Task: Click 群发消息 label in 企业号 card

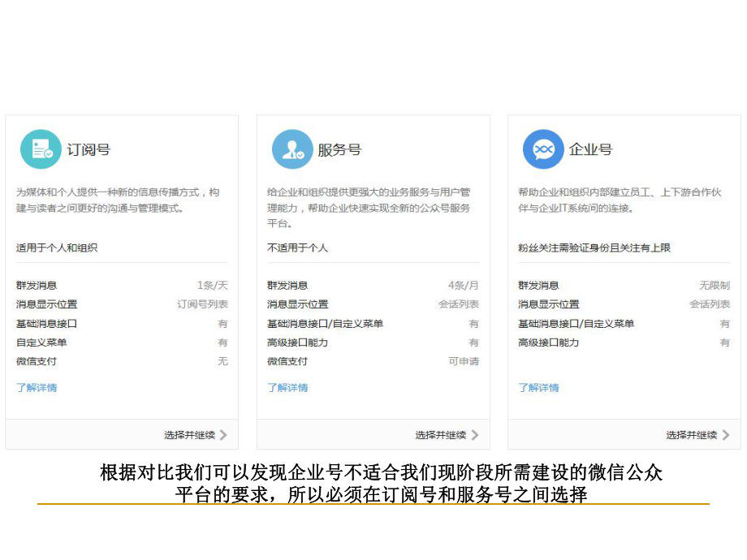Action: tap(539, 285)
